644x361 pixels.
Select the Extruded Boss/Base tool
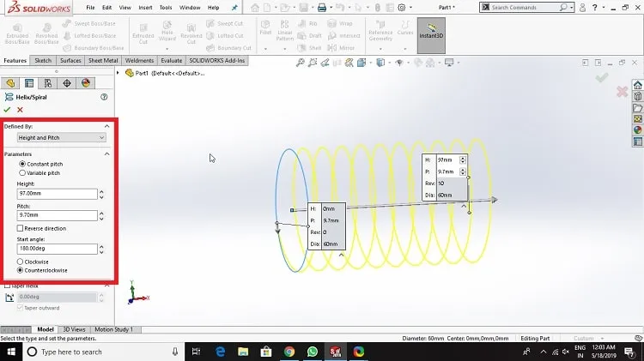pyautogui.click(x=17, y=33)
